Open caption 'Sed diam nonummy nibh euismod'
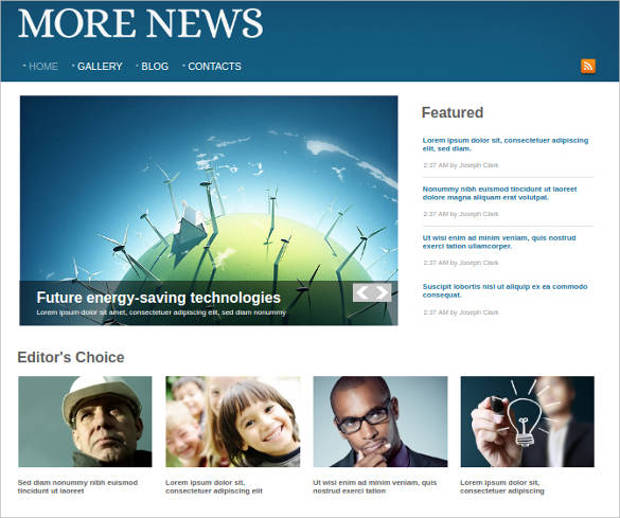The width and height of the screenshot is (620, 518). (78, 486)
